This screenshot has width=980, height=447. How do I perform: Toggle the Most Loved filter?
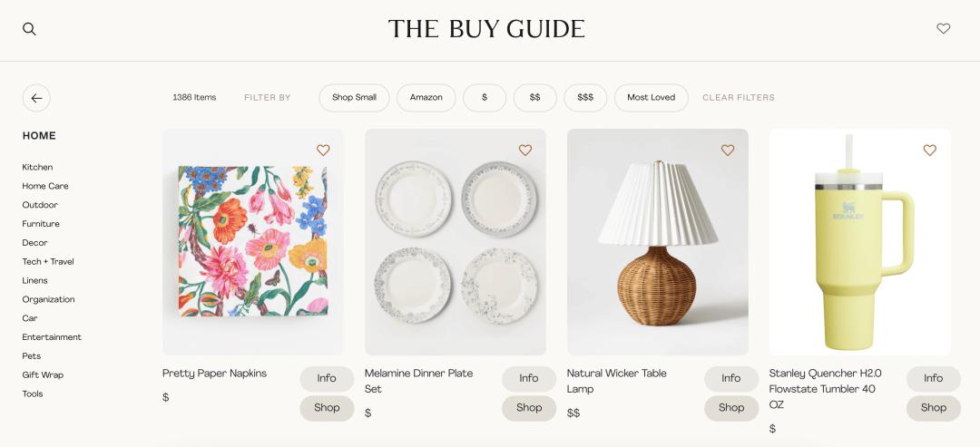[651, 98]
